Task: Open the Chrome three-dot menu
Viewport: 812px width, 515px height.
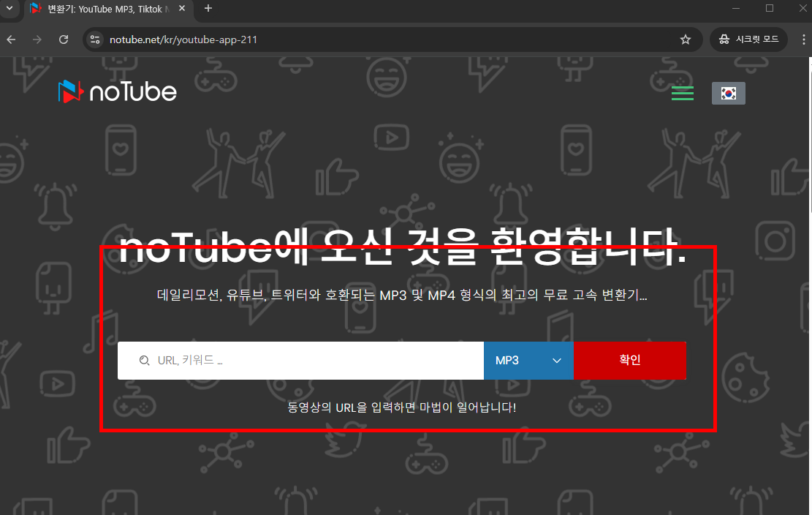Action: 802,40
